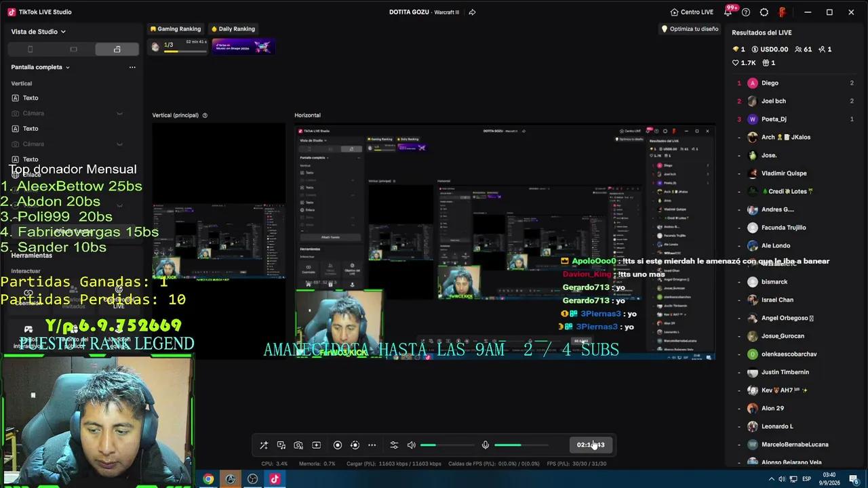The width and height of the screenshot is (868, 488).
Task: Open the help question mark icon
Action: tap(746, 12)
